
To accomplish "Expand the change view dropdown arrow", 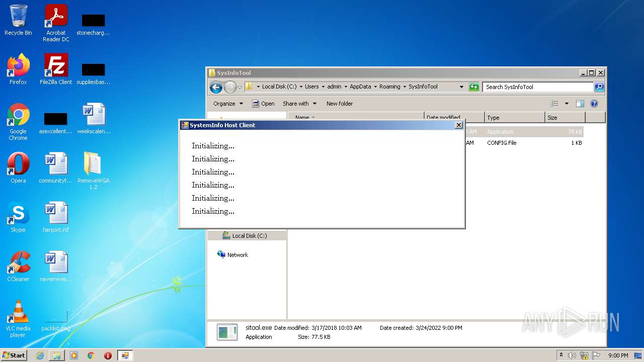I will click(x=567, y=104).
